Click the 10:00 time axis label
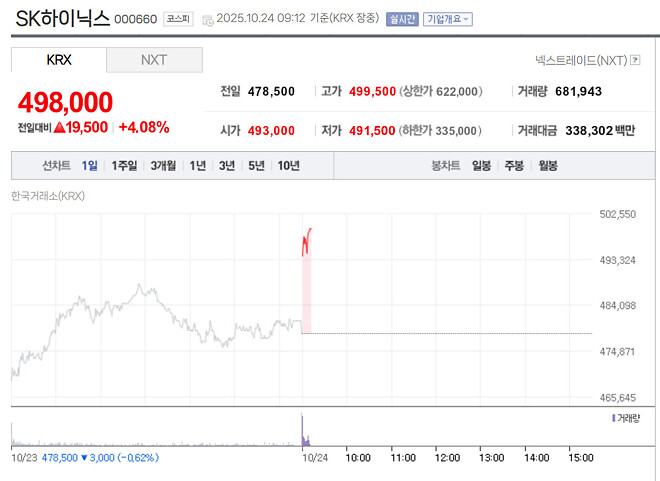Image resolution: width=660 pixels, height=481 pixels. point(358,458)
